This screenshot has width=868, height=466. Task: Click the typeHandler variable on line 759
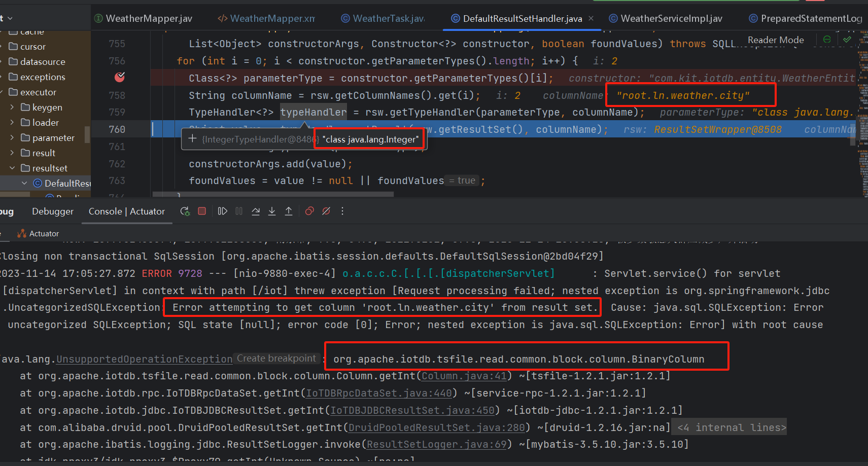(313, 112)
